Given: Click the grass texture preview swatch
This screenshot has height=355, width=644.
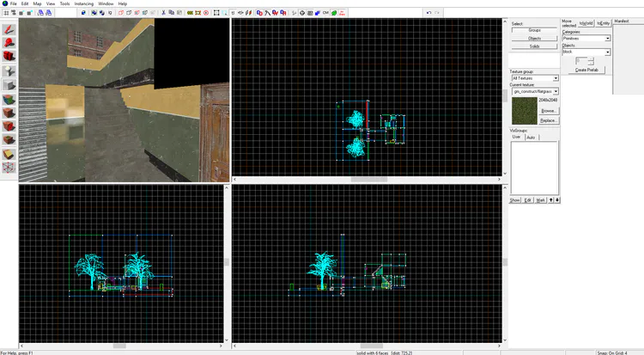Looking at the screenshot, I should 525,111.
